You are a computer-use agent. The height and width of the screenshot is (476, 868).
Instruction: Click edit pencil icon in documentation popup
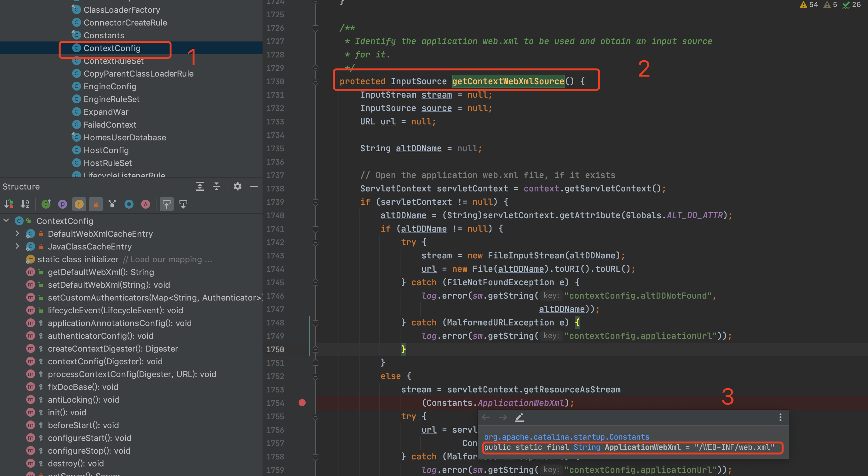[519, 417]
